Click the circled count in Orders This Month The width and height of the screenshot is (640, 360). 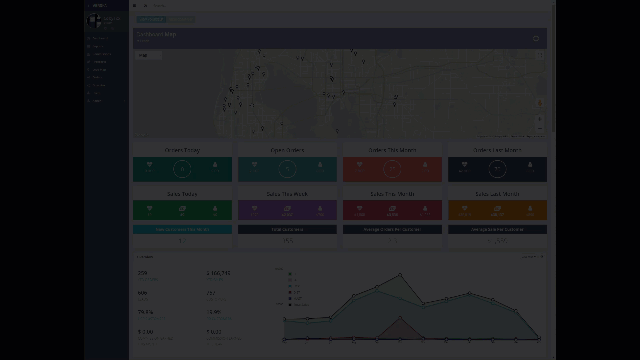point(392,169)
